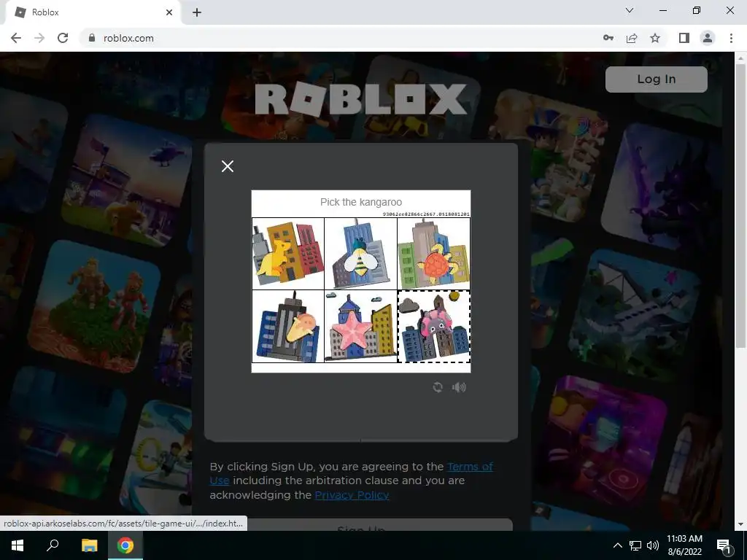This screenshot has height=560, width=747.
Task: Click the partially hidden Sign Up button
Action: tap(360, 526)
